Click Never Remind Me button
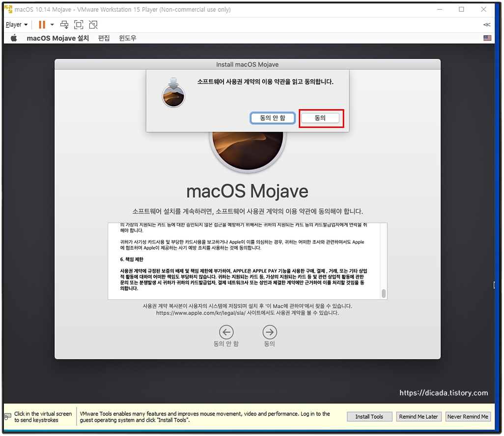The image size is (504, 436). click(468, 417)
